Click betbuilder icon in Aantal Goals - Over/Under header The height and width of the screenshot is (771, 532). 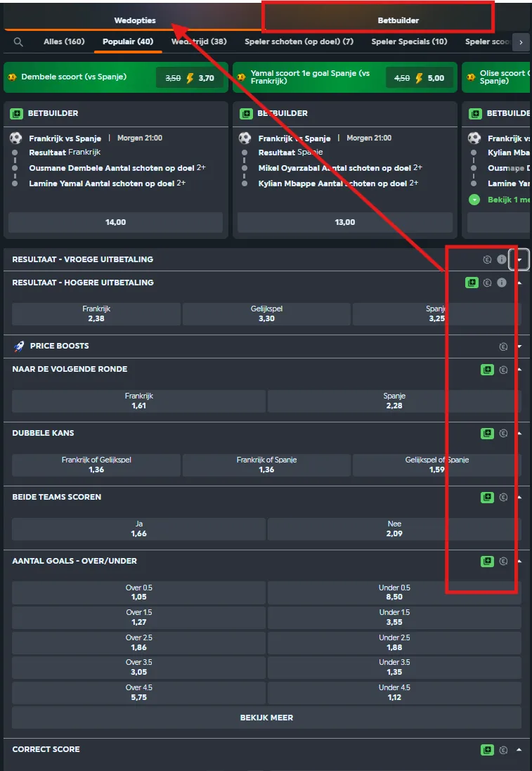click(487, 561)
